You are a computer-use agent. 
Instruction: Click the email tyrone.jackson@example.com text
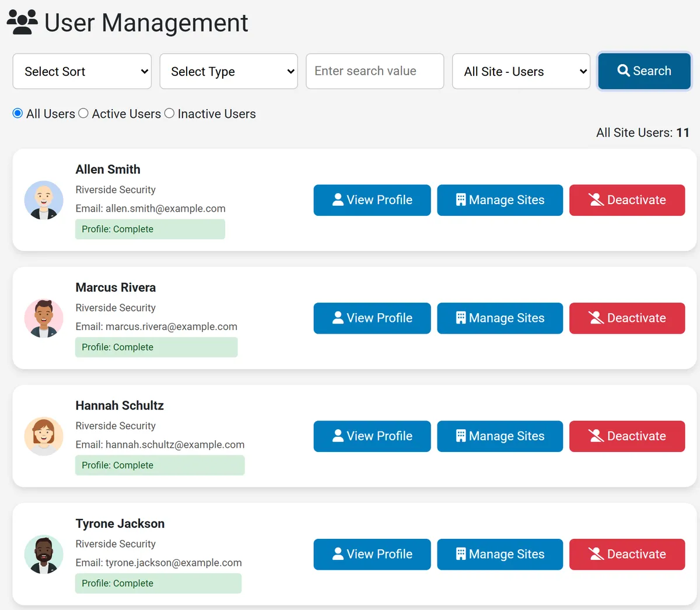174,563
